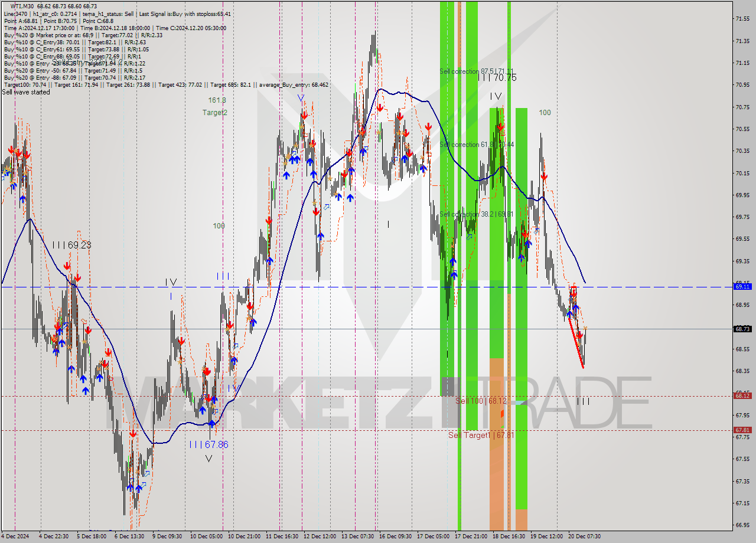The image size is (756, 543).
Task: Select the 'Sell correction 38.2|69.81' label
Action: point(477,214)
